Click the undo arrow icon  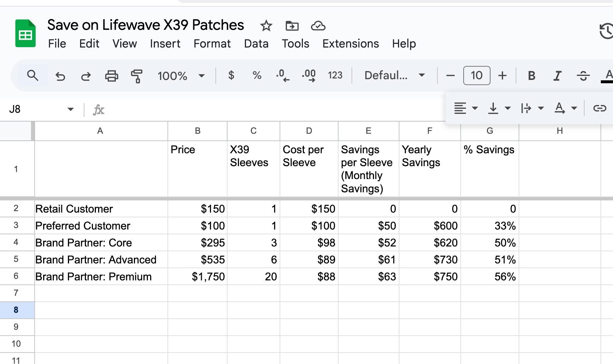[x=60, y=76]
